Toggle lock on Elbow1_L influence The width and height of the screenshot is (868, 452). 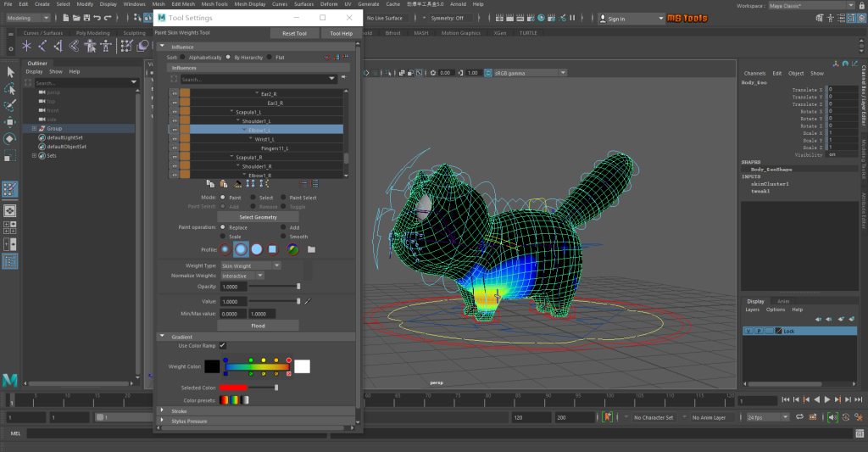pyautogui.click(x=175, y=130)
